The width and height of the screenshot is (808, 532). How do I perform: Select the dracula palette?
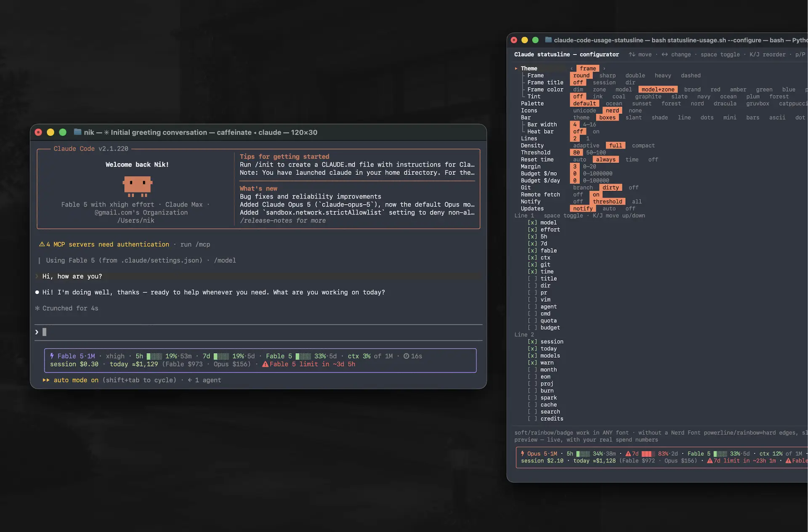[725, 104]
